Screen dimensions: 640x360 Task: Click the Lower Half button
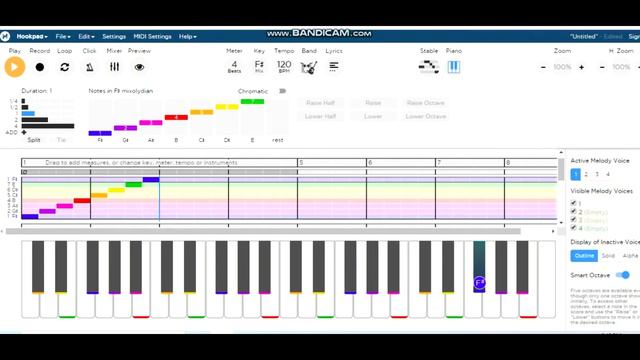[320, 116]
